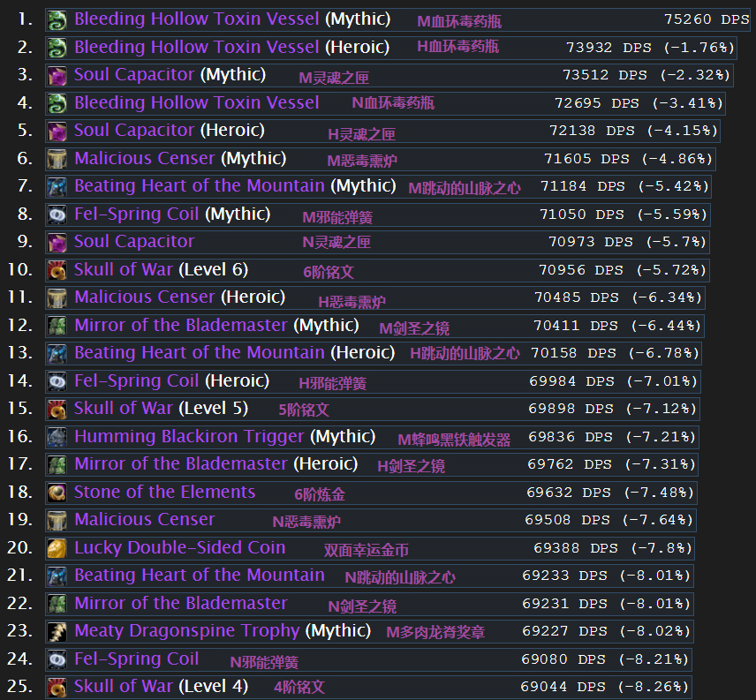Click the 71605 DPS (-4.86%) value
The width and height of the screenshot is (756, 700).
(628, 159)
